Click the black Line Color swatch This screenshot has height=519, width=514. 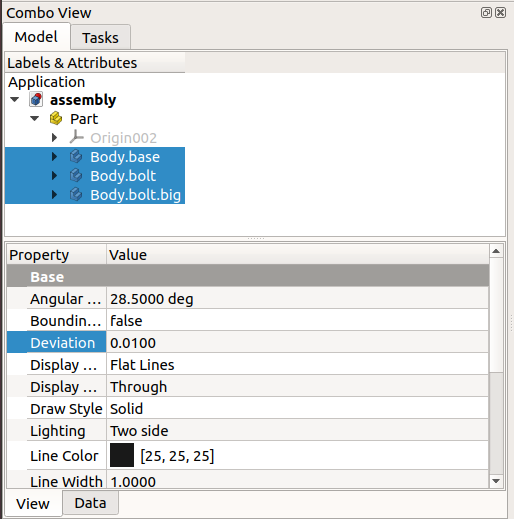[x=122, y=455]
